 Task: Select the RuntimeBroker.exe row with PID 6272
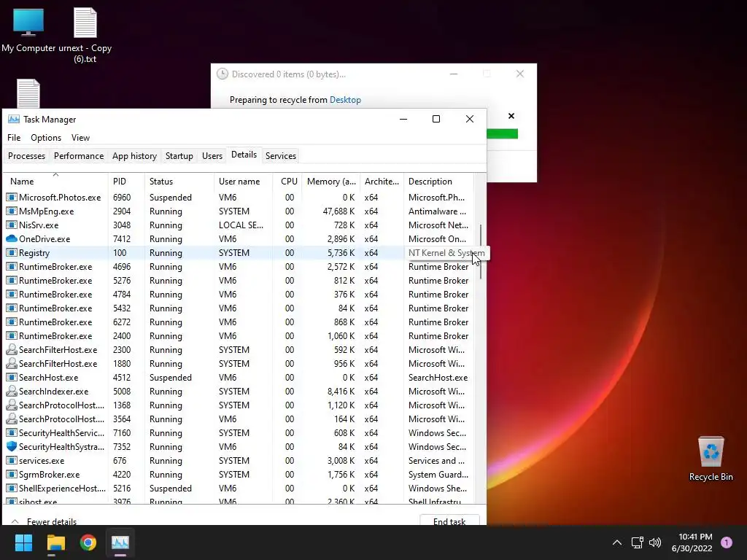tap(239, 322)
